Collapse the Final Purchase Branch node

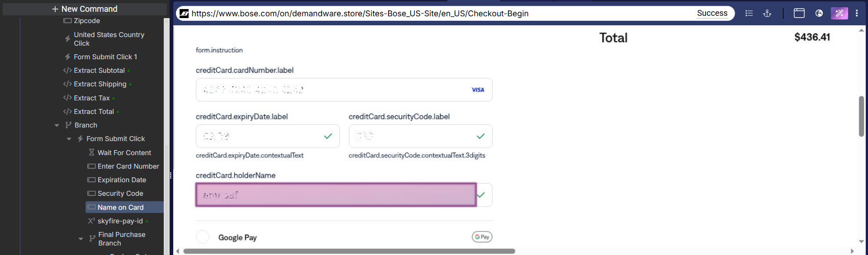click(81, 239)
